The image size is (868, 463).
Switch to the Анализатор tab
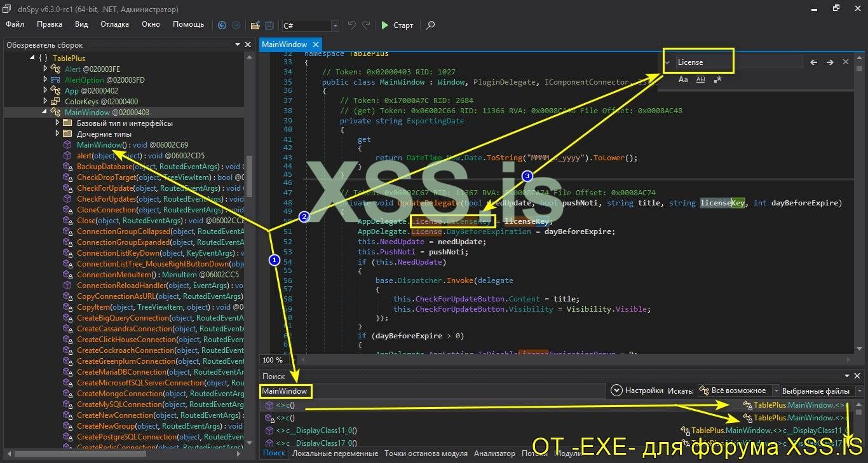click(494, 453)
